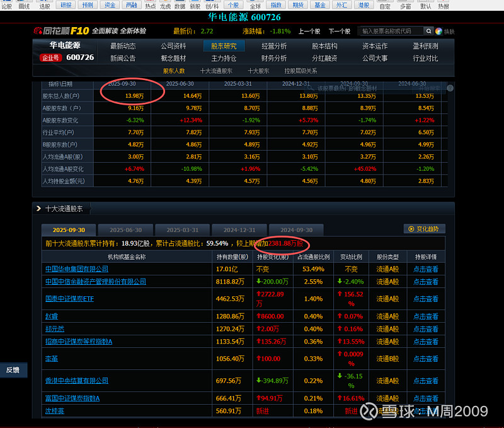Click the gray question-mark help icon

(x=450, y=88)
